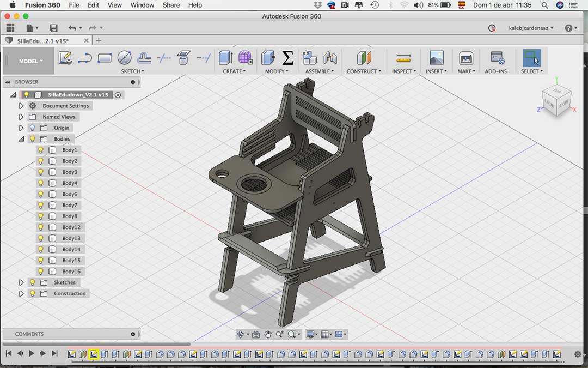The image size is (588, 368).
Task: Select the Rectangle sketch tool
Action: (105, 58)
